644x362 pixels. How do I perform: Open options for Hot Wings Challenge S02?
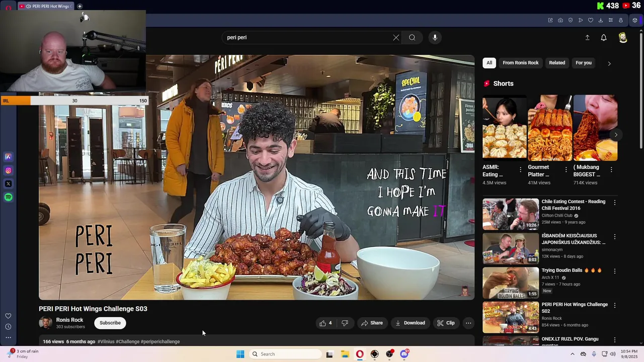(x=614, y=305)
